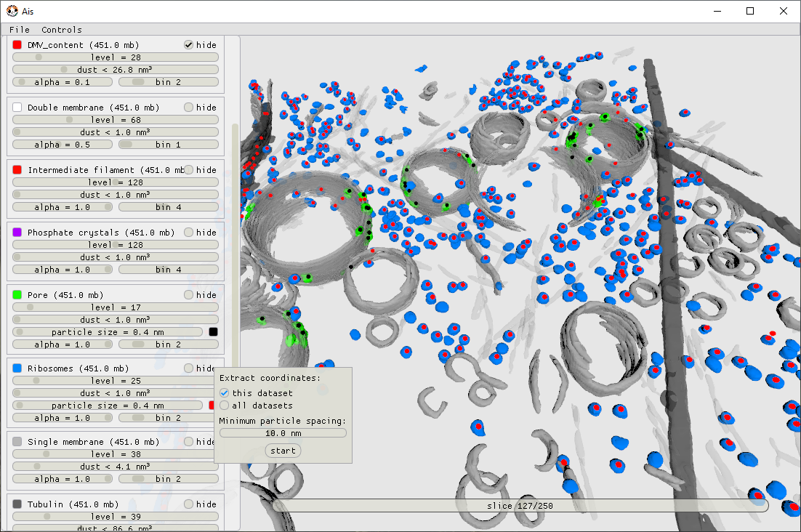
Task: Toggle hide for Phosphate crystals
Action: pos(188,233)
